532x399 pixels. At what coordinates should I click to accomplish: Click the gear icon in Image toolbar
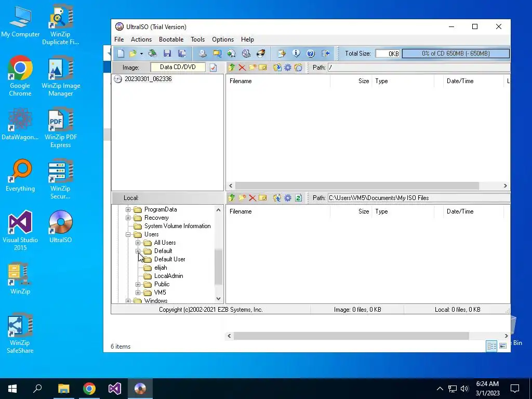(288, 67)
